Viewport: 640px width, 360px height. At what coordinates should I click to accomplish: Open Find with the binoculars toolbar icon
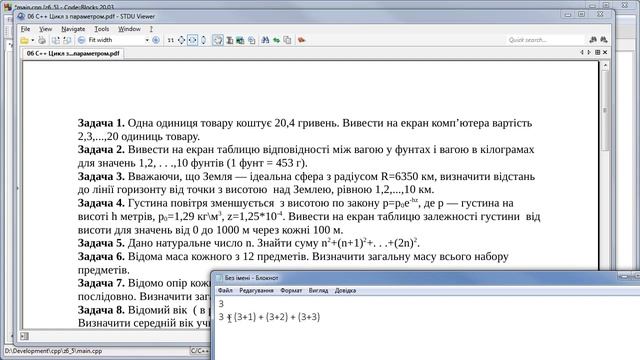[265, 40]
